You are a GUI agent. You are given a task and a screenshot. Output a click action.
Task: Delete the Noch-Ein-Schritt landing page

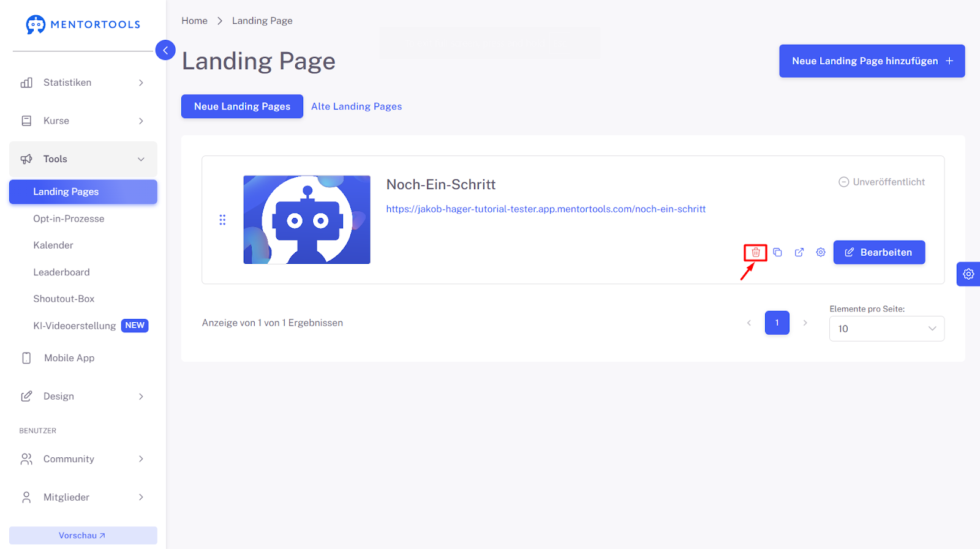[x=755, y=252]
